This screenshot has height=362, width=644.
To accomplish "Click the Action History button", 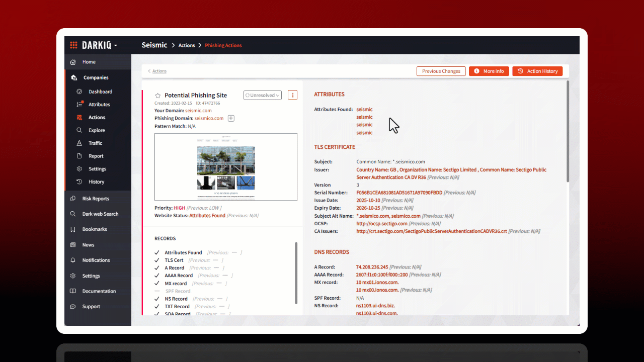I will coord(537,71).
